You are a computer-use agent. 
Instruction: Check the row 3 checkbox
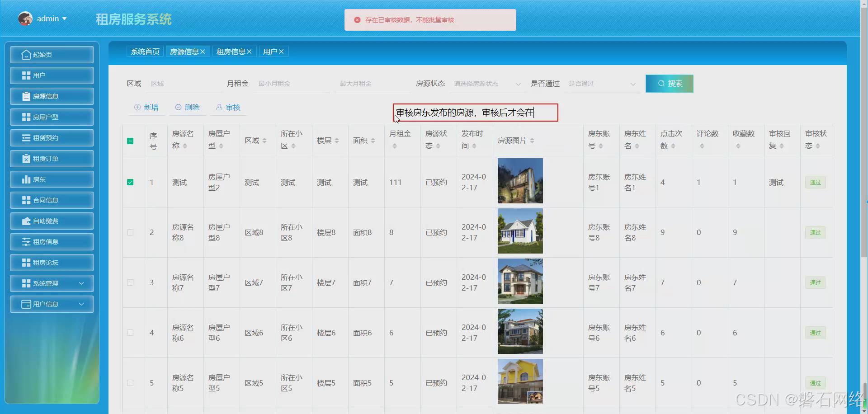pos(130,282)
